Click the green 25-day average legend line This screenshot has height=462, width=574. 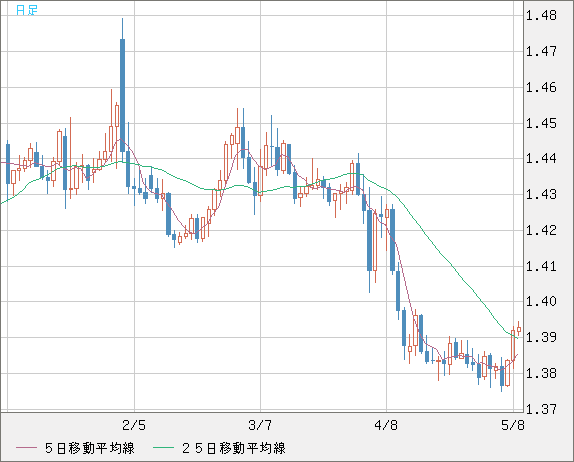point(163,448)
